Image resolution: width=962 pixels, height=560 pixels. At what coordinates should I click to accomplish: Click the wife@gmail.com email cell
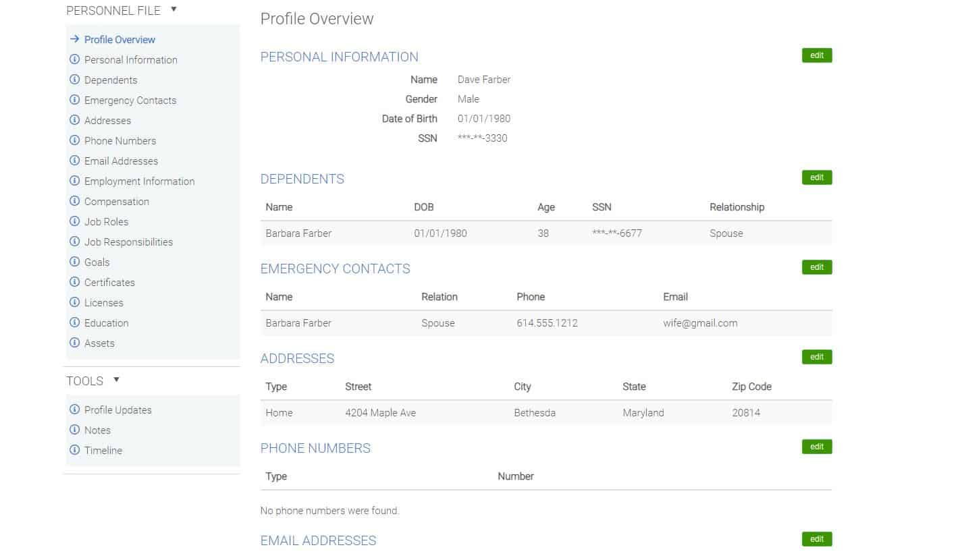(700, 323)
